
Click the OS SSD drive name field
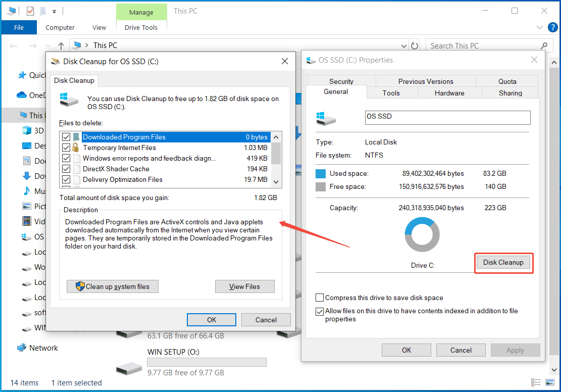pos(447,117)
